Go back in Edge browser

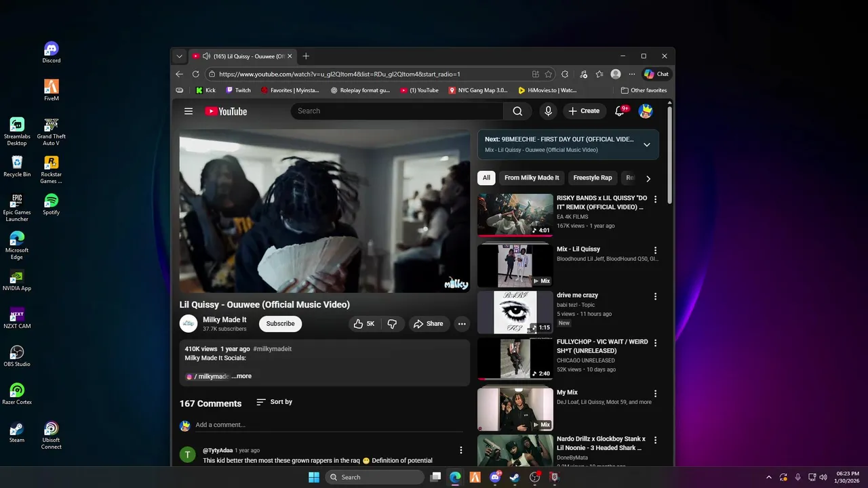pyautogui.click(x=179, y=74)
